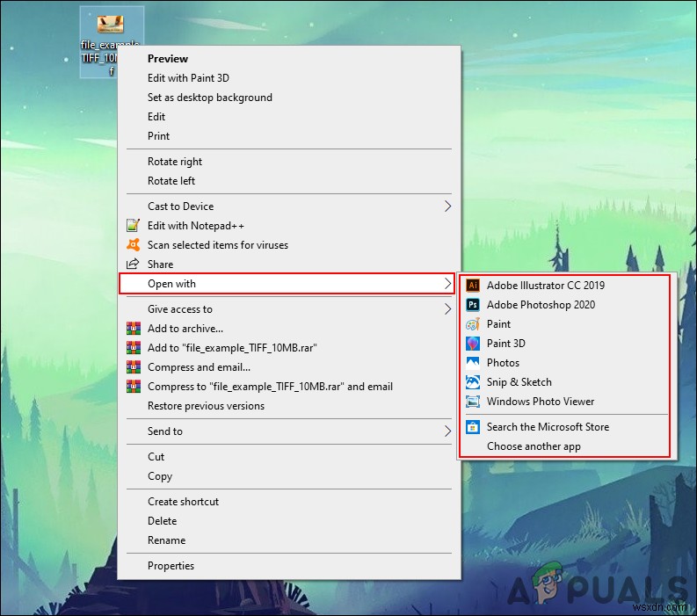Select the file_example TIFF desktop file thumbnail

[x=110, y=25]
